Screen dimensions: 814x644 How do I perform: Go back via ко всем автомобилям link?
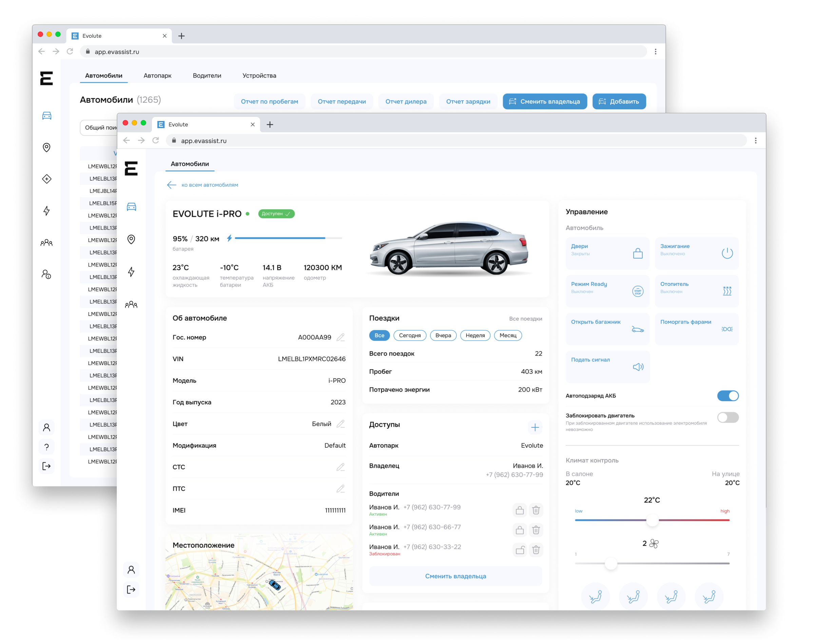pos(203,185)
